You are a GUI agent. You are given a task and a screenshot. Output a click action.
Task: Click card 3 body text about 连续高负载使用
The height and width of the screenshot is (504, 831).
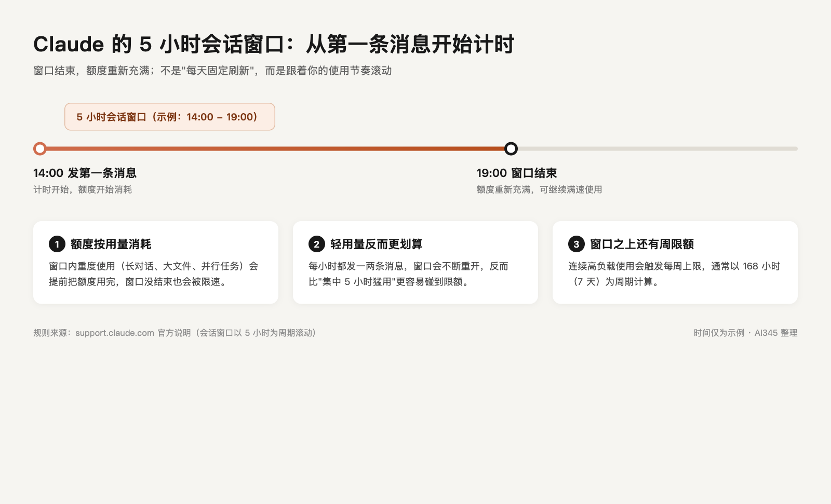(x=674, y=274)
